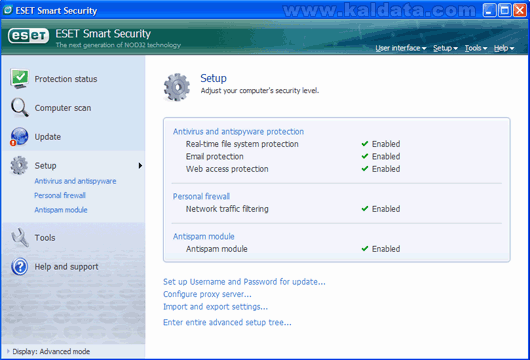Click Network traffic filtering row label
Viewport: 530px width, 360px height.
pos(227,209)
